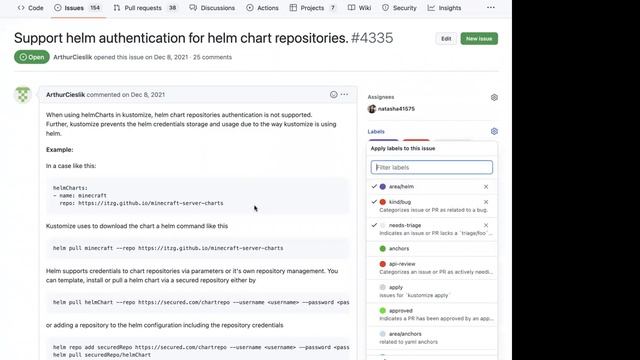The width and height of the screenshot is (640, 360).
Task: Click the New issue button
Action: (479, 39)
